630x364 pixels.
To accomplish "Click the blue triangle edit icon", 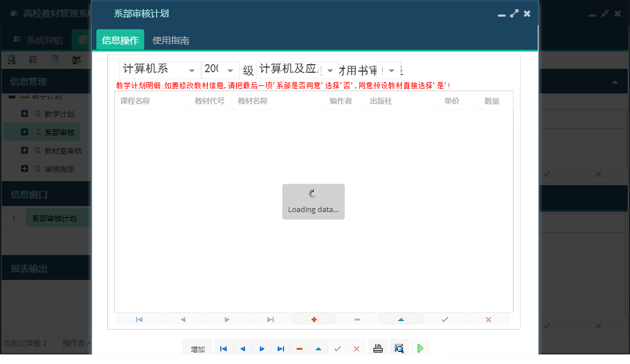I will (401, 319).
